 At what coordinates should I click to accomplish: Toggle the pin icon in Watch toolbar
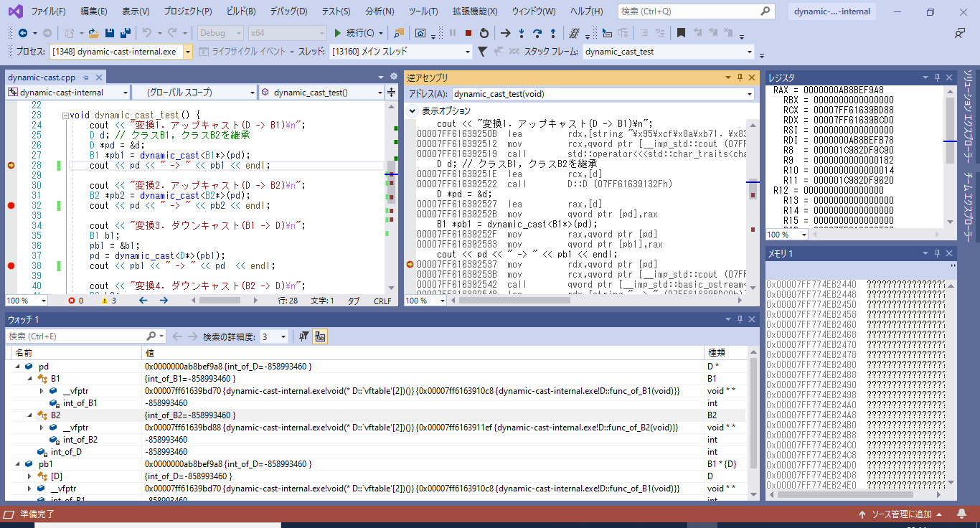point(303,336)
